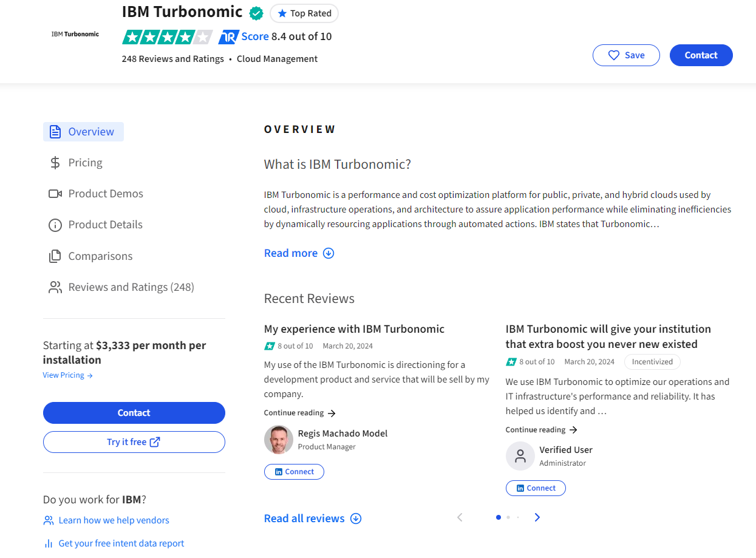Connect with Regis Machado Model on LinkedIn
This screenshot has width=756, height=558.
294,472
